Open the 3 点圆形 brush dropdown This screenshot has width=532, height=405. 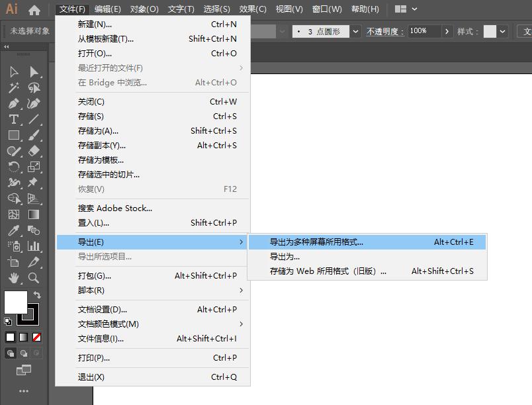click(355, 30)
